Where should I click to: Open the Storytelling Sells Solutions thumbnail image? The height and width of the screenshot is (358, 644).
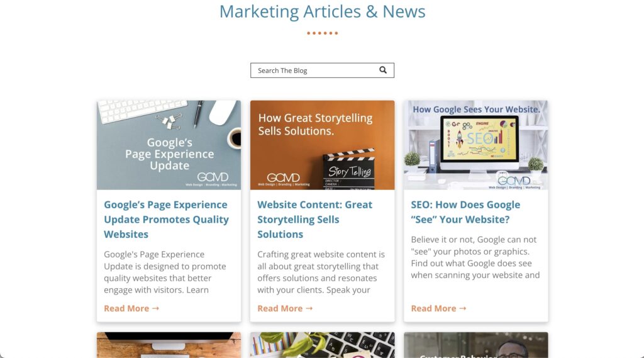(x=323, y=145)
